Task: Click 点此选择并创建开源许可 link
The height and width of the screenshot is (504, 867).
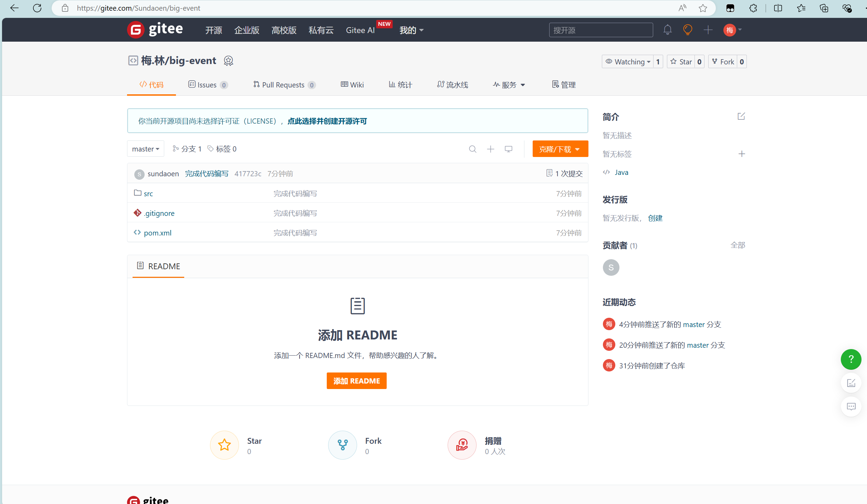Action: pyautogui.click(x=327, y=121)
